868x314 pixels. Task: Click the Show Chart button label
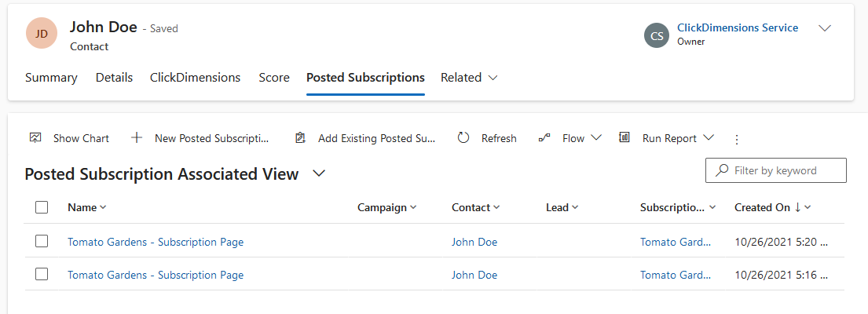[x=81, y=138]
